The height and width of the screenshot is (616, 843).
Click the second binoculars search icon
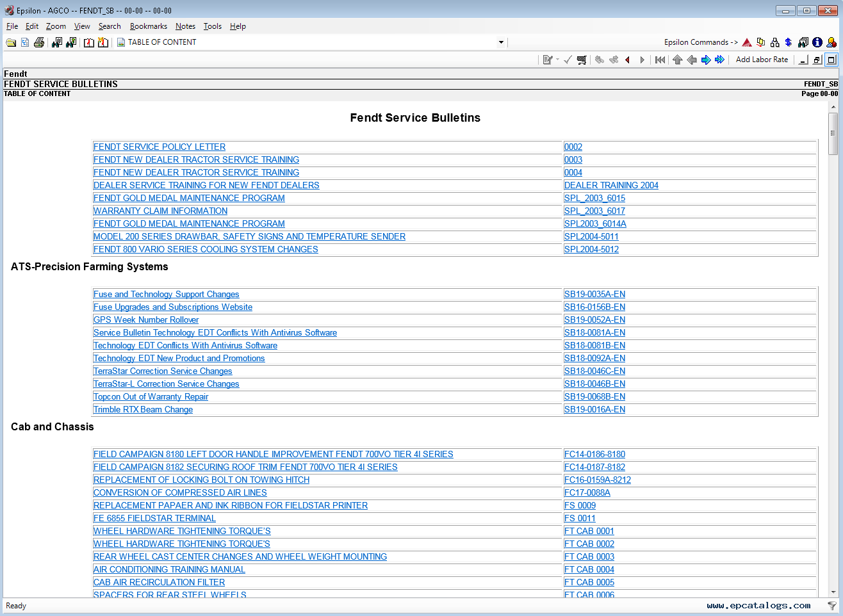(x=71, y=42)
